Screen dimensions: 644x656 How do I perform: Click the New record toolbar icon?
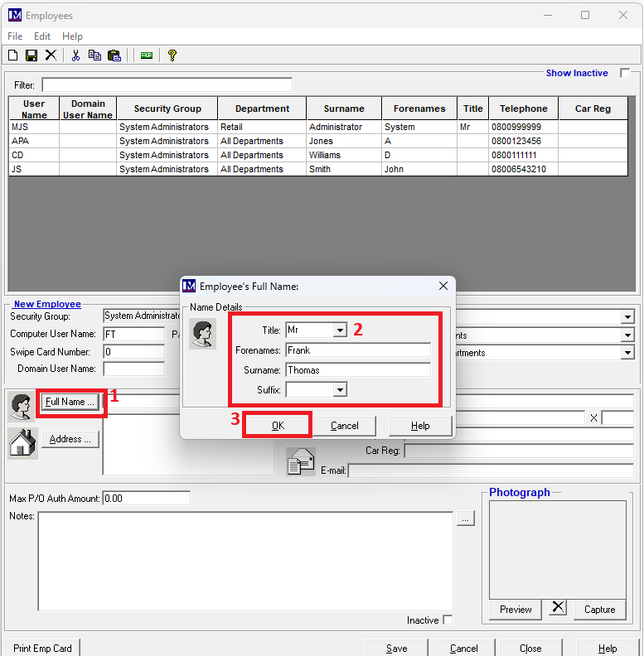coord(12,55)
